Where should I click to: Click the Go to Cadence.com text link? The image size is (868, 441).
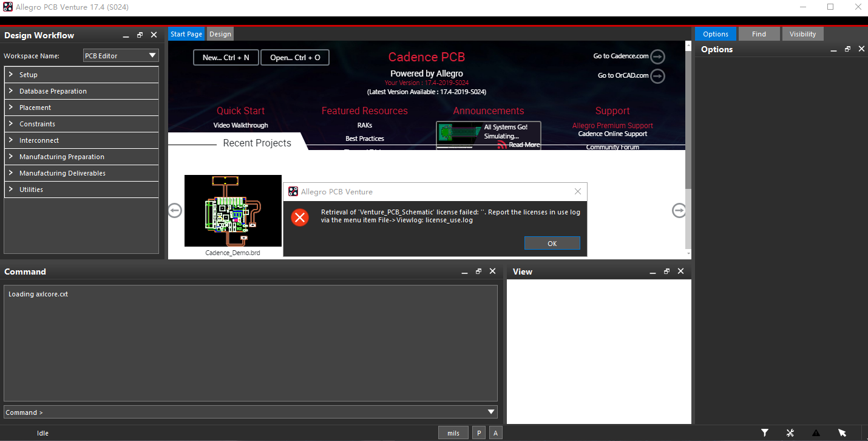point(621,56)
